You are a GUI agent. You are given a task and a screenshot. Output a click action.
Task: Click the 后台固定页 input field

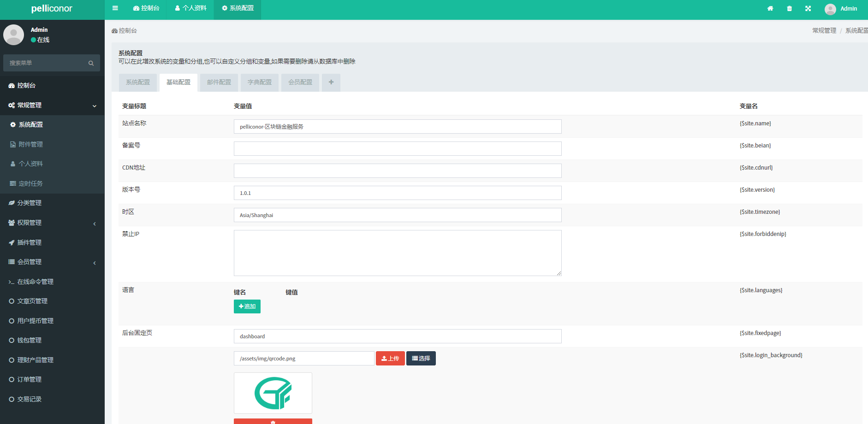[x=398, y=336]
